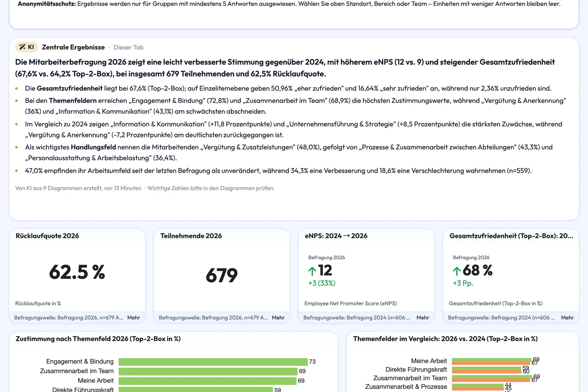This screenshot has height=392, width=588.
Task: Click the green up arrow beside 68 %
Action: tap(457, 271)
